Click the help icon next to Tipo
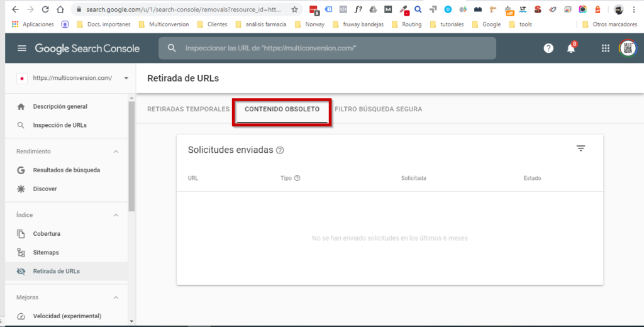 (x=297, y=179)
